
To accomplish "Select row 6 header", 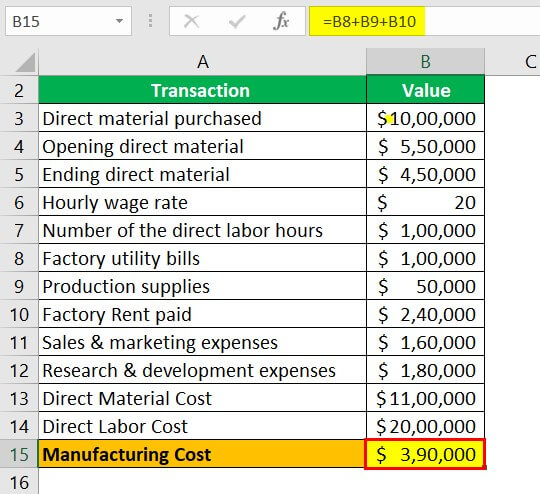I will point(19,202).
